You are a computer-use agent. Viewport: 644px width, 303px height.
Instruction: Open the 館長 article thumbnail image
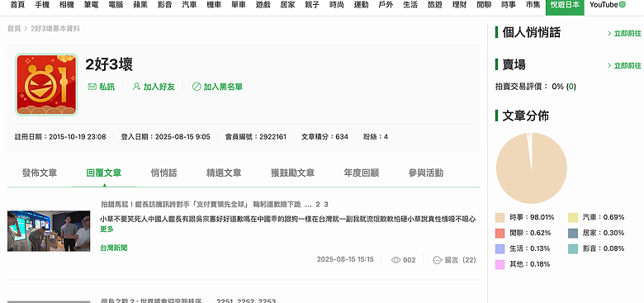click(x=49, y=230)
